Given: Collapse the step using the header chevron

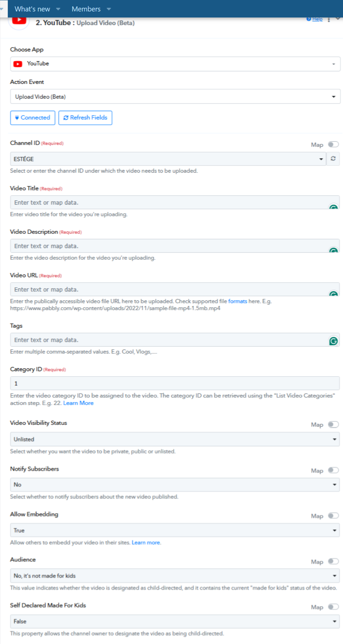Looking at the screenshot, I should pos(338,19).
